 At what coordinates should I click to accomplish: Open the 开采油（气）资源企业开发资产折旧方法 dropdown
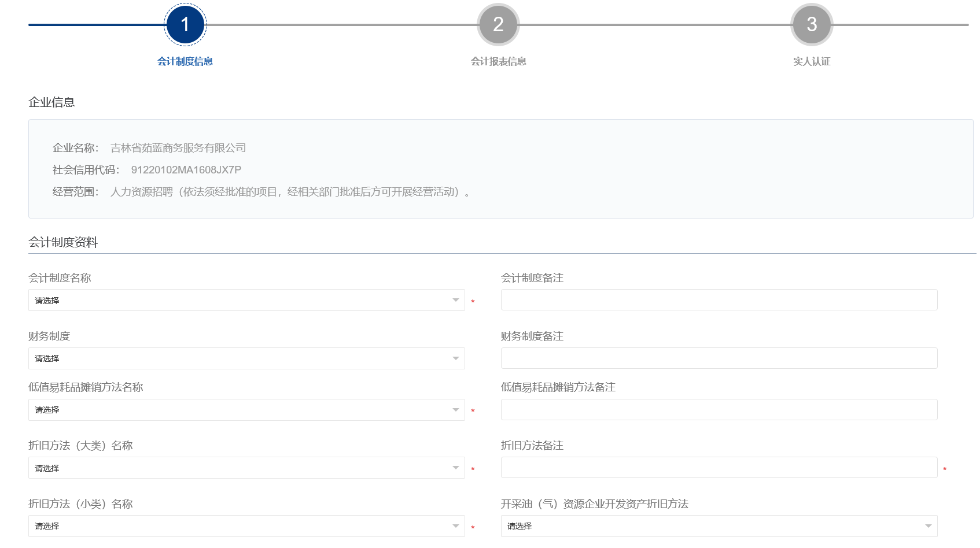(x=719, y=526)
